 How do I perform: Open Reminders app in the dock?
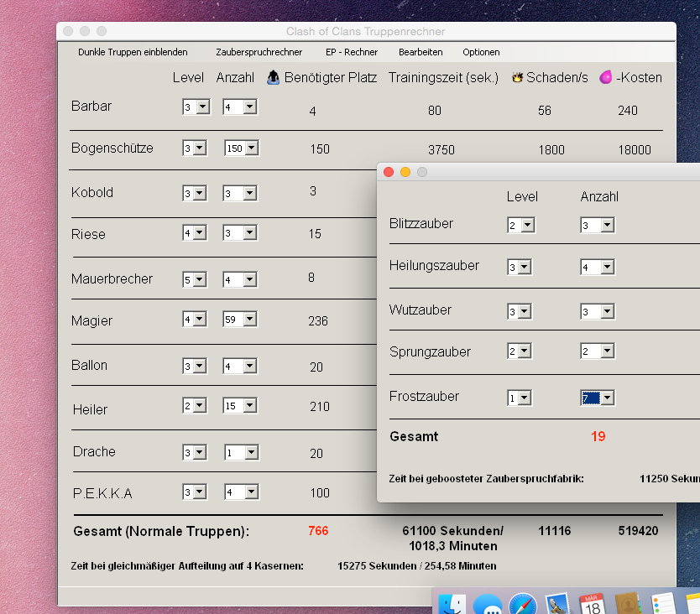point(662,603)
